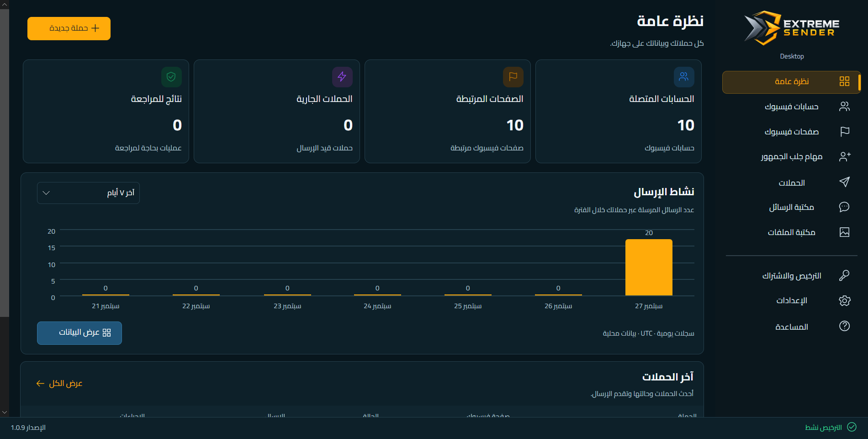Click the الترخيص والاشتراك key icon

(844, 275)
